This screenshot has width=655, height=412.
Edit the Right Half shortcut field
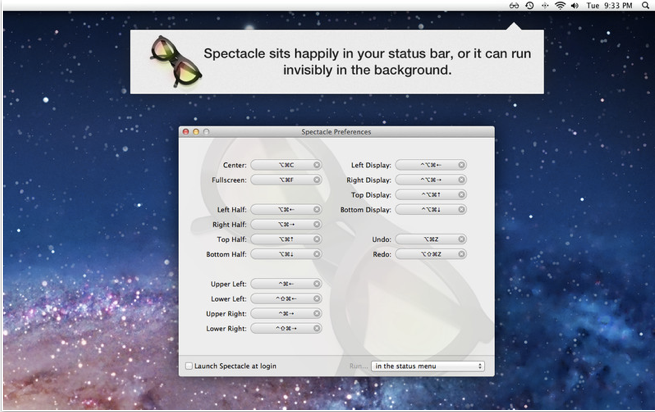tap(286, 224)
